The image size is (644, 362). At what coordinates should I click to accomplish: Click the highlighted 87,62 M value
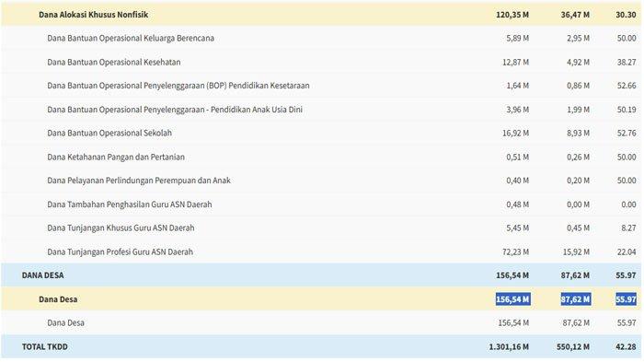pos(575,299)
